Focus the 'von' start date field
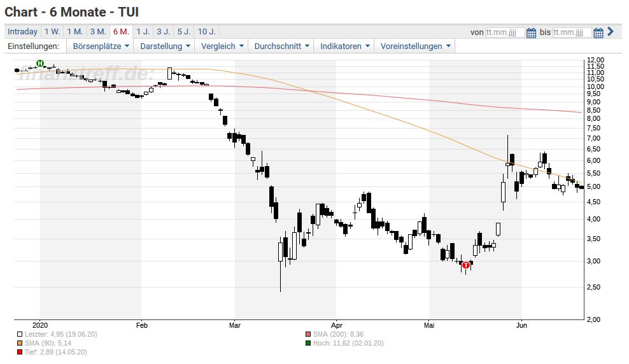The height and width of the screenshot is (364, 629). click(x=505, y=32)
